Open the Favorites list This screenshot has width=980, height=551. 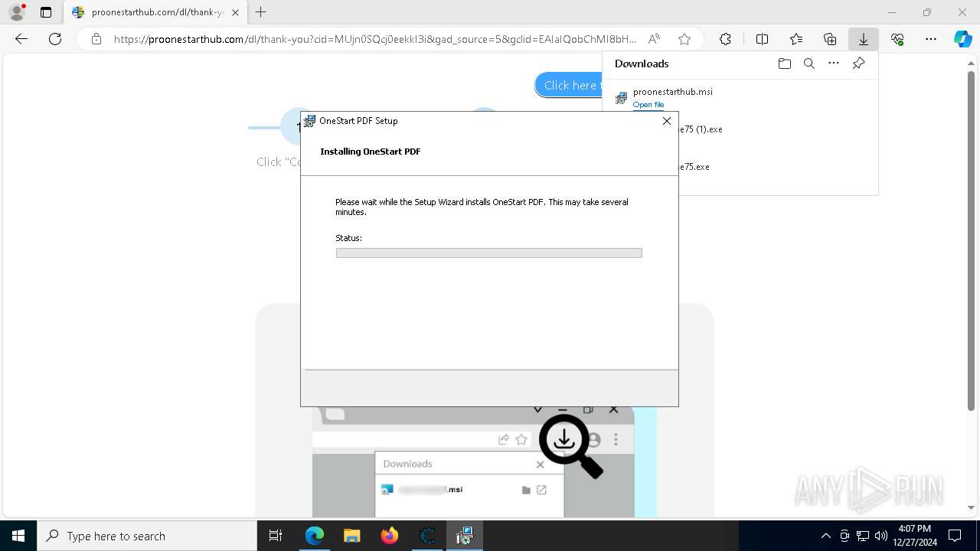(x=796, y=39)
